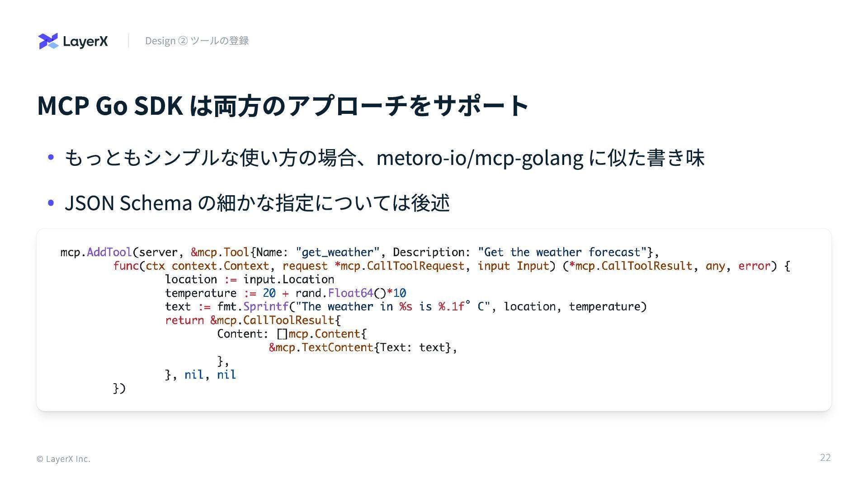This screenshot has width=868, height=488.
Task: Click the func keyword in code
Action: pos(126,266)
